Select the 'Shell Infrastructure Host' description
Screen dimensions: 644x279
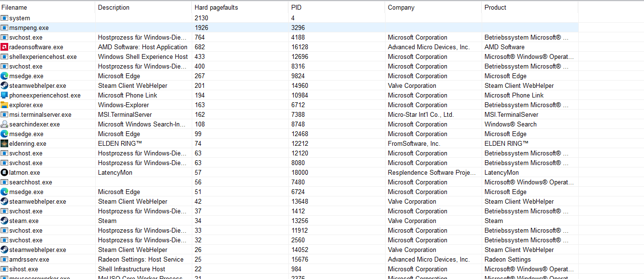click(x=132, y=269)
